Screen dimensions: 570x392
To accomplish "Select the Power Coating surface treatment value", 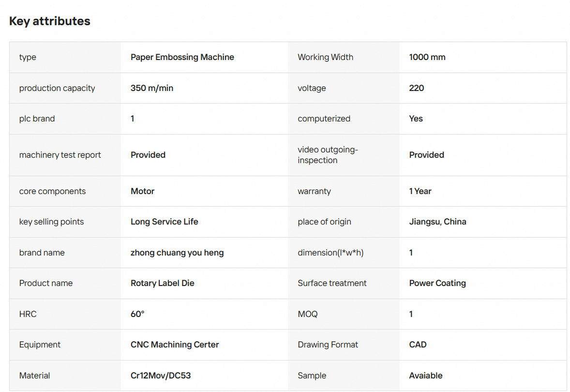I will pyautogui.click(x=437, y=283).
